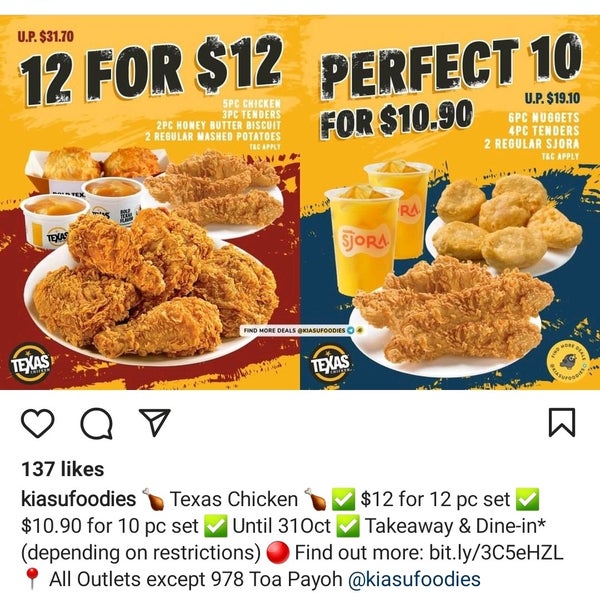Tap the Find More Deals @kiasufoodies banner
The image size is (600, 600).
[x=302, y=330]
